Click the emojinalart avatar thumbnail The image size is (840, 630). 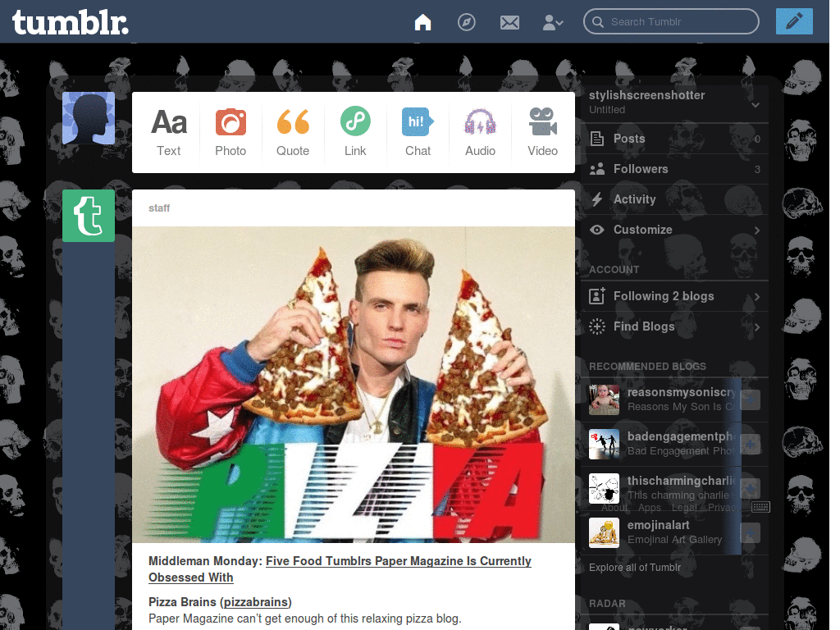604,532
